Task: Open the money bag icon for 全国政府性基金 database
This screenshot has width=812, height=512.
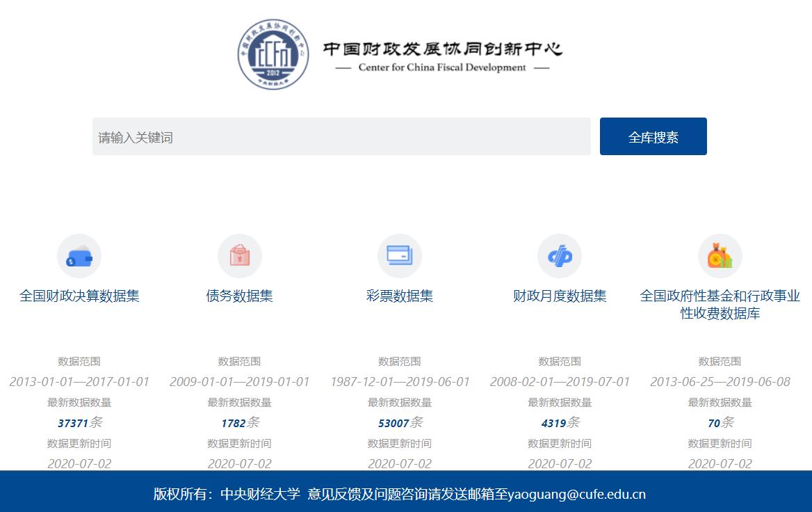Action: pos(720,256)
